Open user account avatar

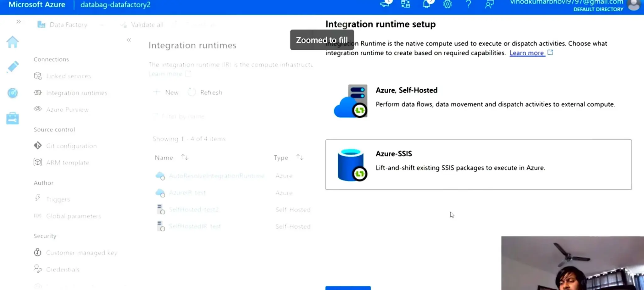[x=634, y=5]
